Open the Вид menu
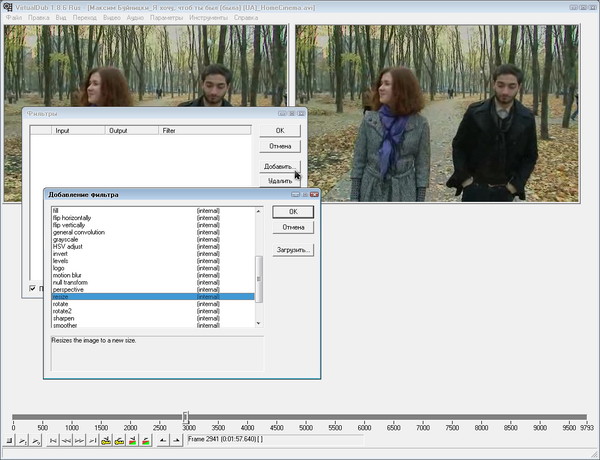The image size is (600, 460). [61, 18]
